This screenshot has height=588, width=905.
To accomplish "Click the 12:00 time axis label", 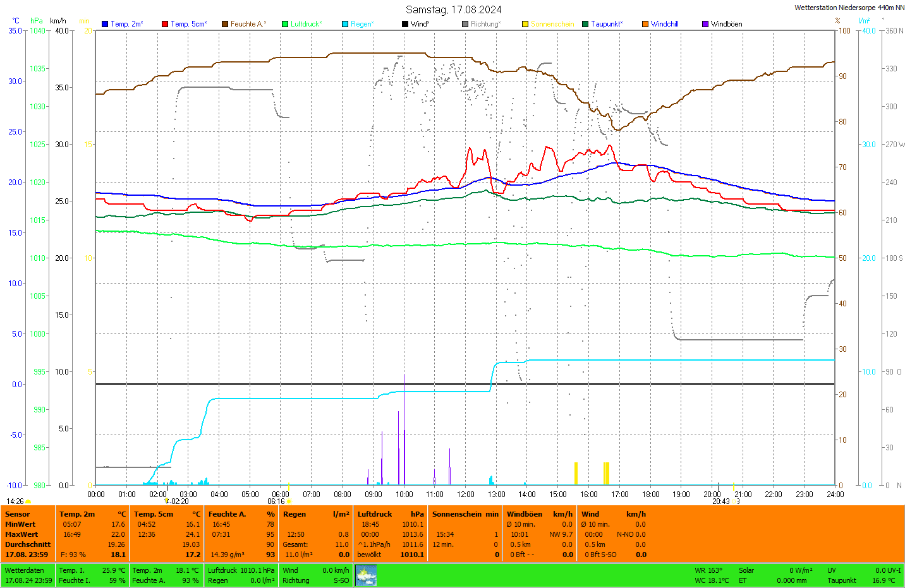I will click(x=466, y=495).
